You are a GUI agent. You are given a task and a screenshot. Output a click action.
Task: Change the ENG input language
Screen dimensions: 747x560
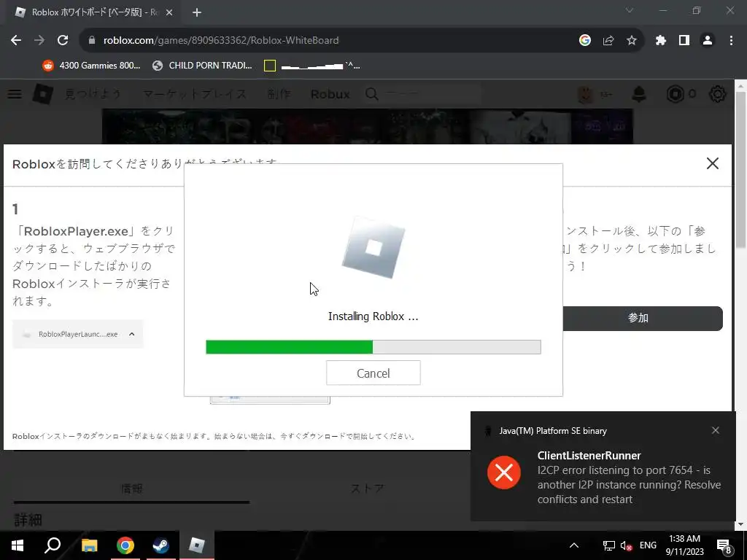(x=648, y=545)
